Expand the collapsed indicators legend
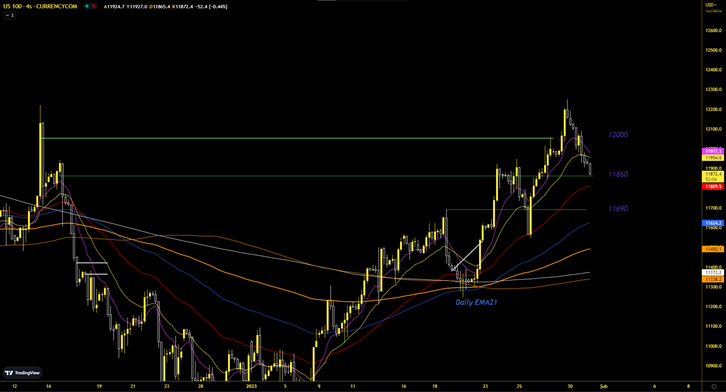Viewport: 726px width, 392px height. pos(9,15)
